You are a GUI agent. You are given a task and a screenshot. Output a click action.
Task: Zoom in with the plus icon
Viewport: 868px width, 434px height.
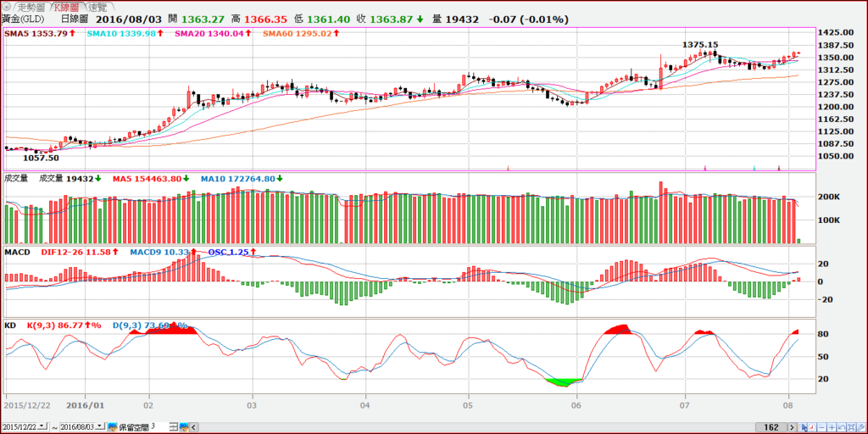pyautogui.click(x=832, y=427)
